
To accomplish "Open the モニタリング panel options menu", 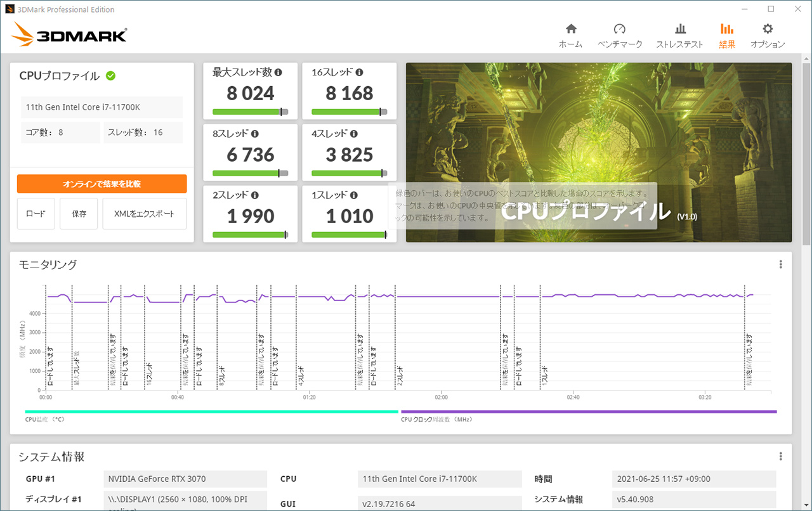I will point(780,264).
